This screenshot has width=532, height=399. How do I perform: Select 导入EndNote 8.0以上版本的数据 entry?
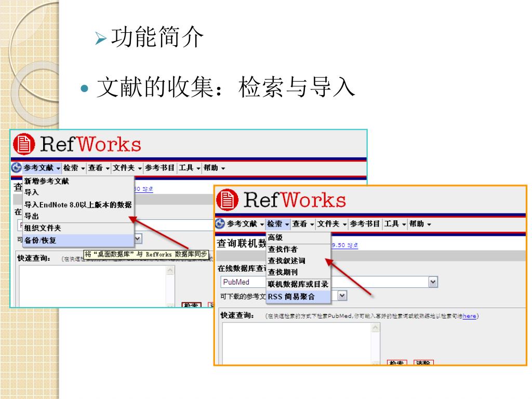78,205
